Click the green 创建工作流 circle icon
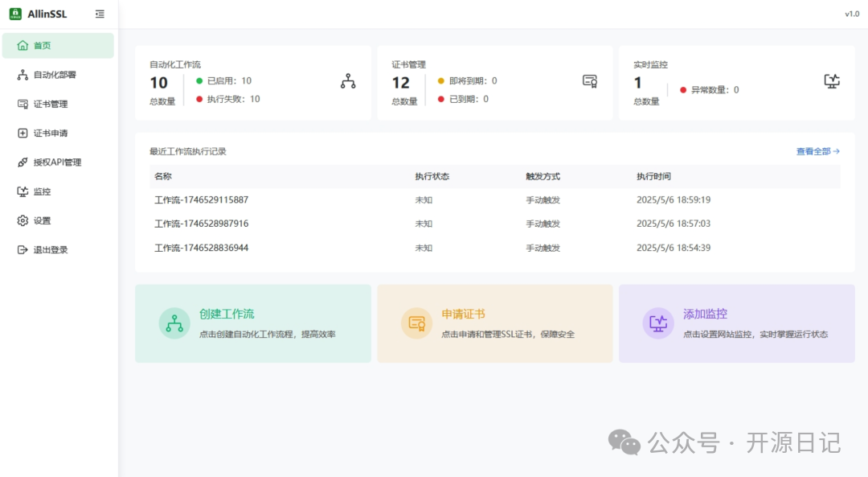 click(174, 323)
